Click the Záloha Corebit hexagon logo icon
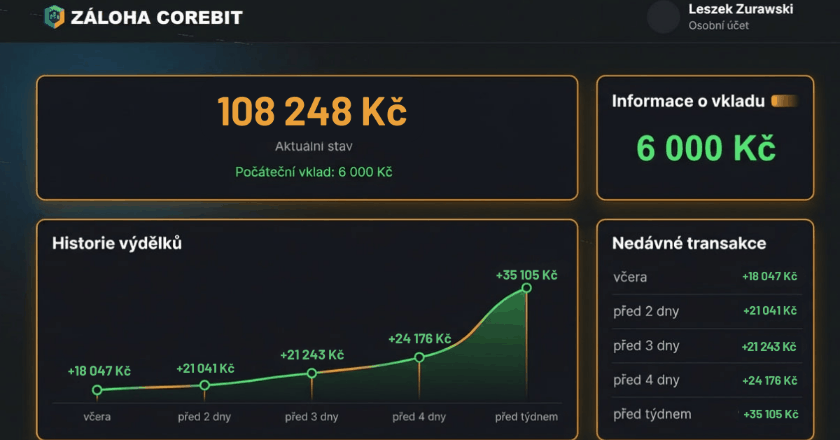Image resolution: width=840 pixels, height=440 pixels. click(x=54, y=17)
